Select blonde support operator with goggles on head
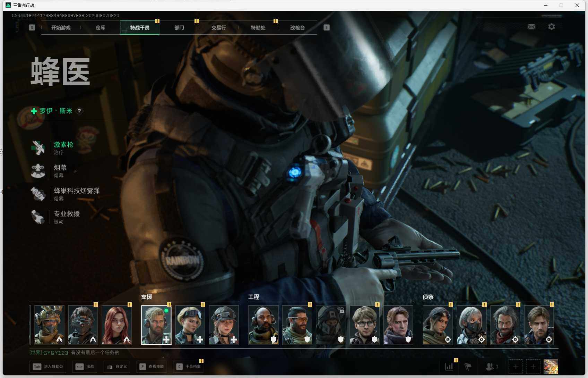588x378 pixels. [x=190, y=325]
